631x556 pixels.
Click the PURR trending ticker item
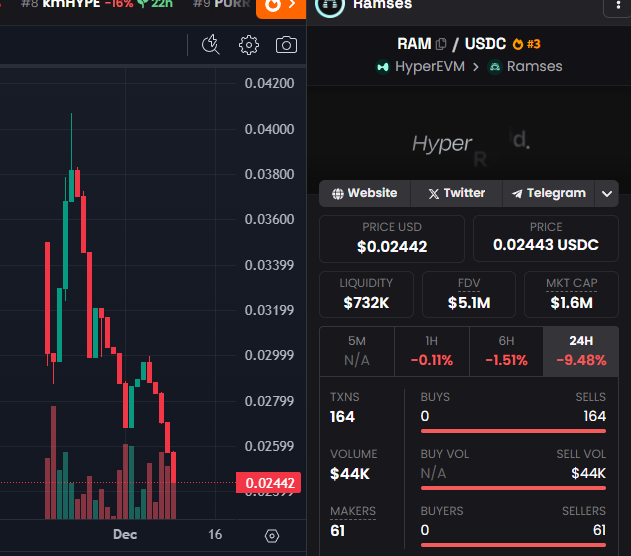pyautogui.click(x=221, y=4)
